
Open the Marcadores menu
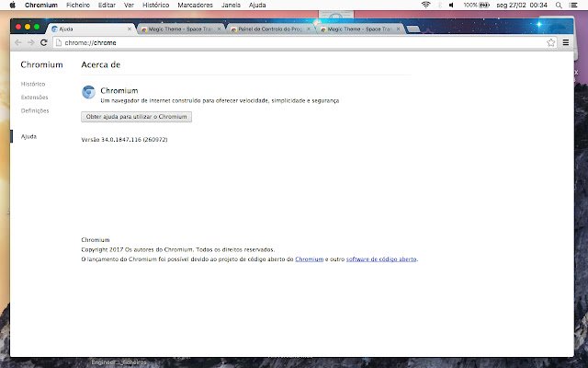(195, 5)
